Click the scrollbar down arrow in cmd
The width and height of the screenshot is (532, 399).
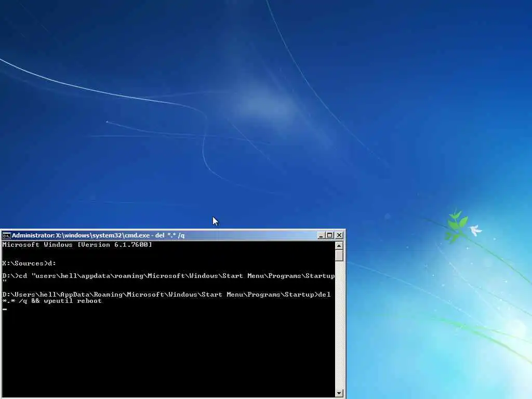point(339,393)
